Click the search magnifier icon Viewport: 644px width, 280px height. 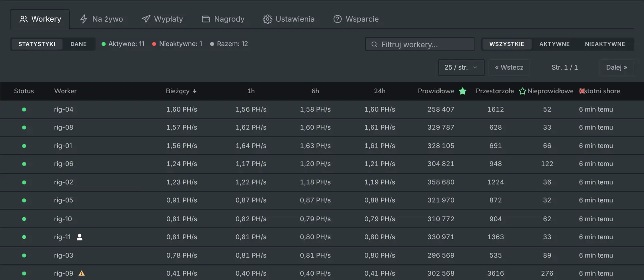coord(374,44)
